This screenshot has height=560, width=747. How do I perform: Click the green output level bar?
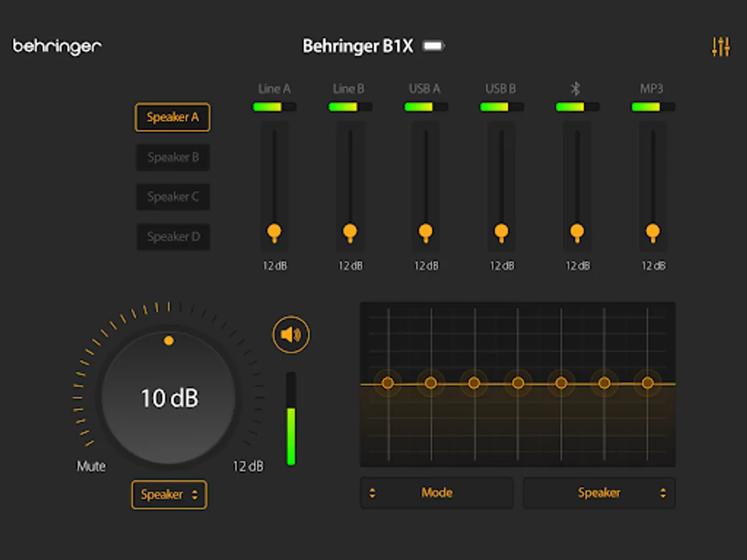pos(291,436)
